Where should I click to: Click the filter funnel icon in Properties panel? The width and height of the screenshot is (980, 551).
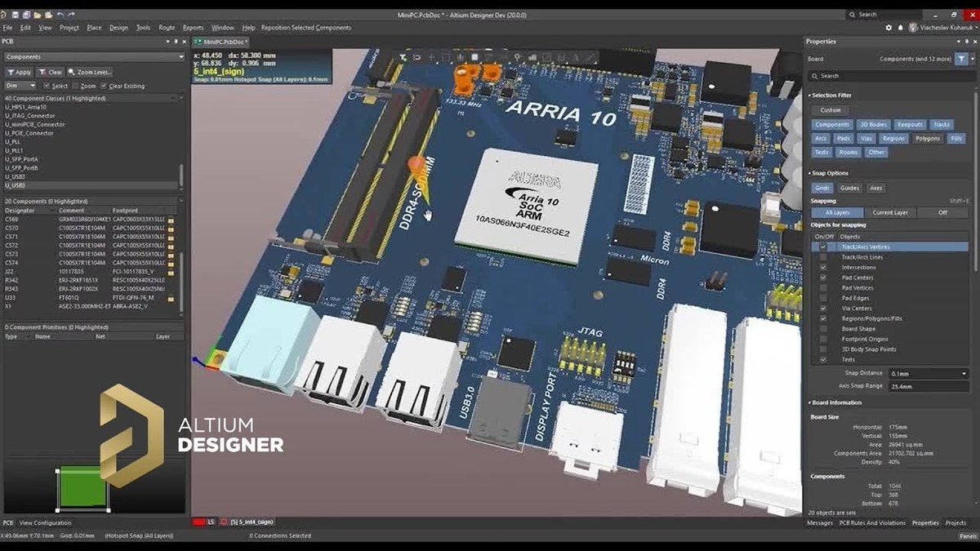(962, 59)
